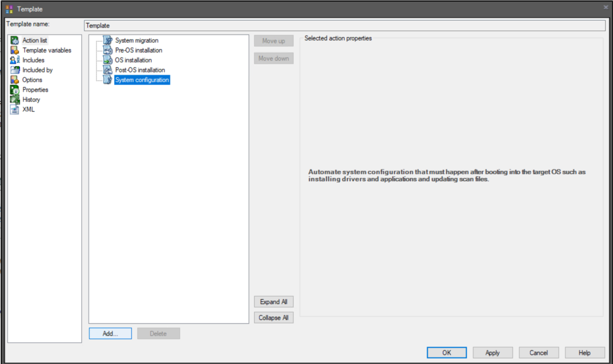
Task: Click the Action list icon in sidebar
Action: pyautogui.click(x=15, y=40)
